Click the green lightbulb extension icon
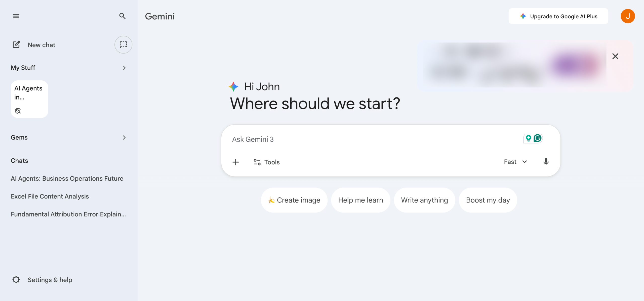The height and width of the screenshot is (301, 644). tap(528, 138)
